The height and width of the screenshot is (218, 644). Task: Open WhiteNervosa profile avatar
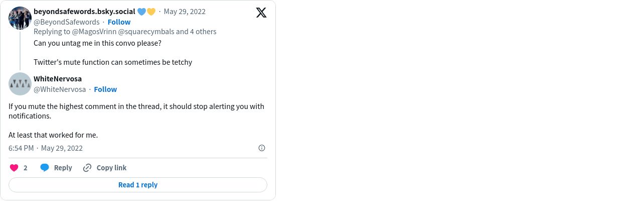coord(20,84)
